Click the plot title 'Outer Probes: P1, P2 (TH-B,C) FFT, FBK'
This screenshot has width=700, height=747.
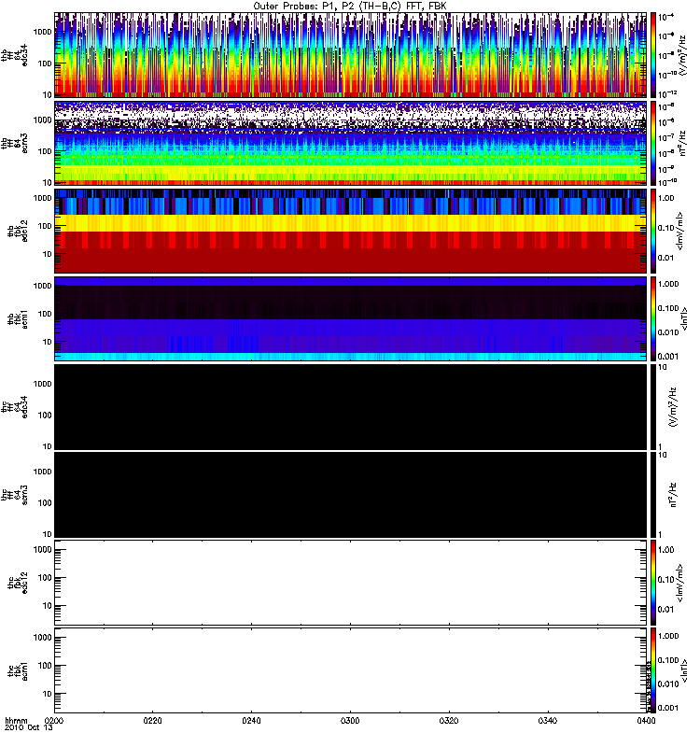pyautogui.click(x=350, y=7)
